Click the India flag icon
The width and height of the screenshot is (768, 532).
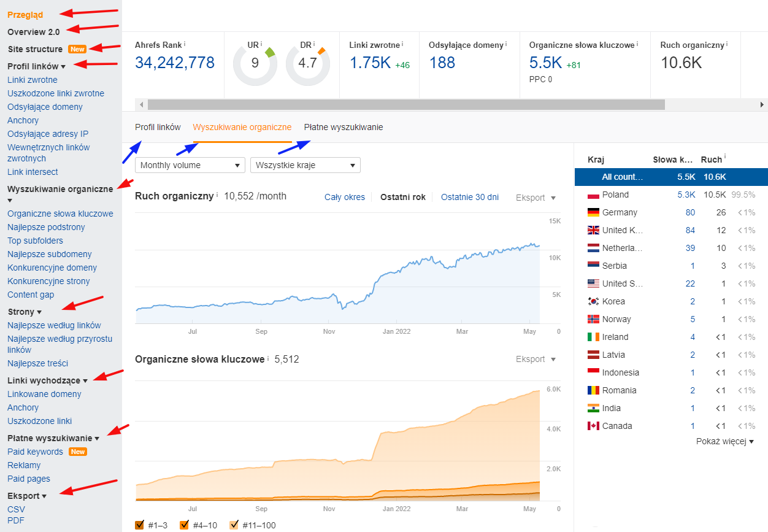click(x=593, y=408)
